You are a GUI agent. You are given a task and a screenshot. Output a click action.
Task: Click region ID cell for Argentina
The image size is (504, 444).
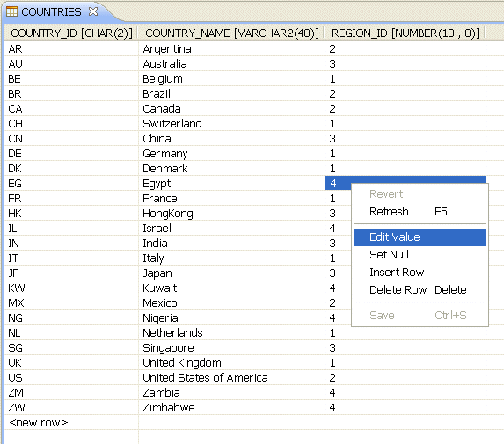405,49
